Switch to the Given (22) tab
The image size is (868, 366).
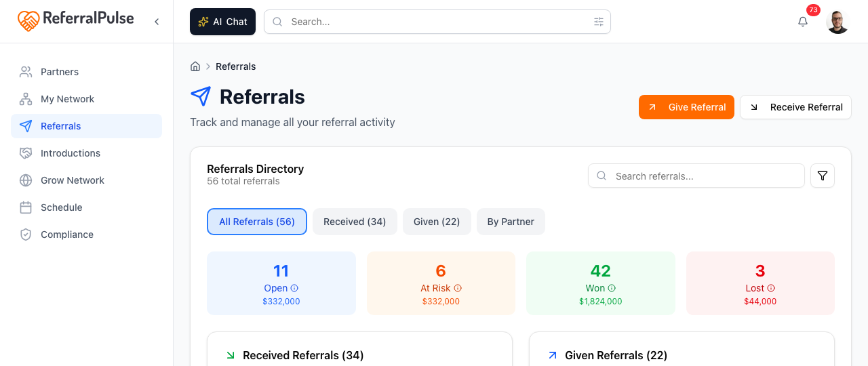pos(437,222)
